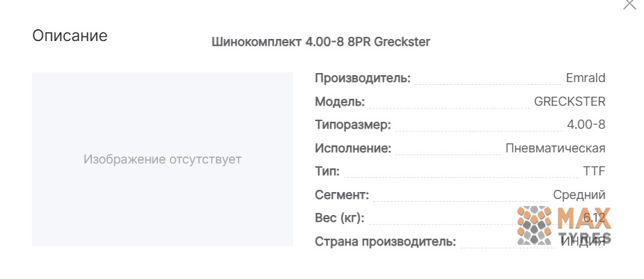
Task: Click the text Изображение отсутствует
Action: pos(163,159)
